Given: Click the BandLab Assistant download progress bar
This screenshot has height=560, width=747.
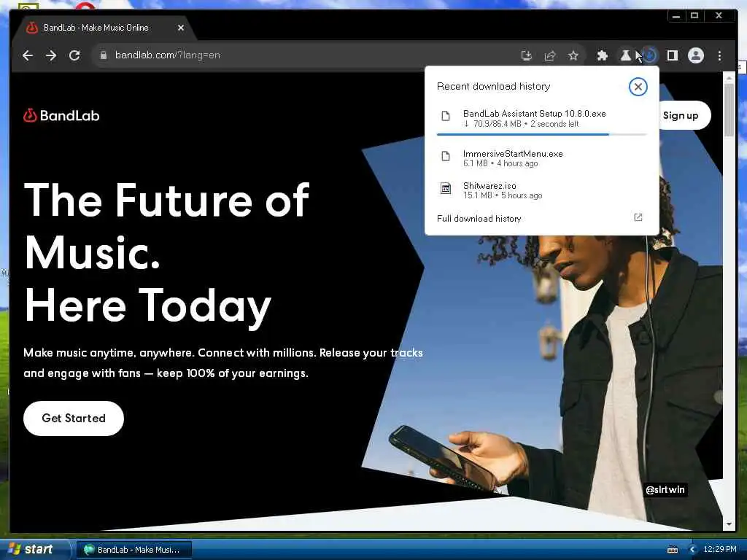Looking at the screenshot, I should pos(541,135).
